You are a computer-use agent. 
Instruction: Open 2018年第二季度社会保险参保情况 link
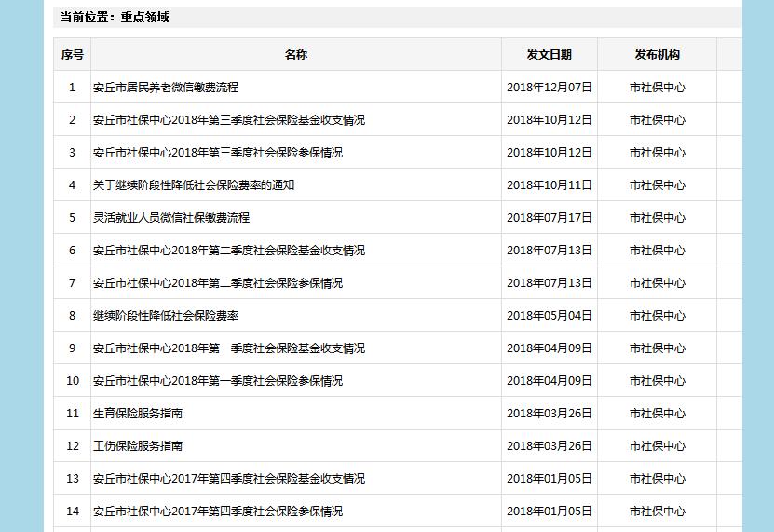218,283
